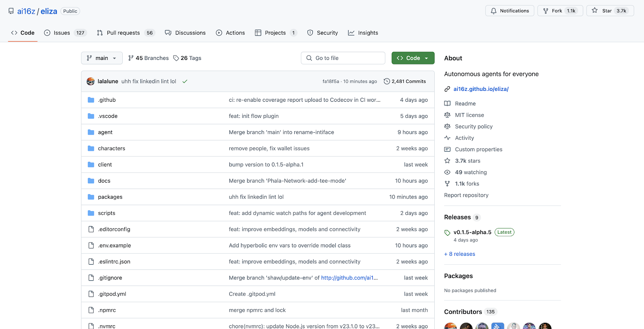Click the file icon for .editorconfig
This screenshot has height=329, width=644.
tap(91, 229)
